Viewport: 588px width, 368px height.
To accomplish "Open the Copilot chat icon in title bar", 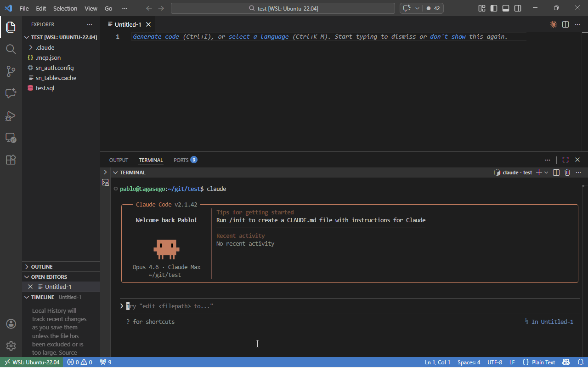I will coord(406,8).
